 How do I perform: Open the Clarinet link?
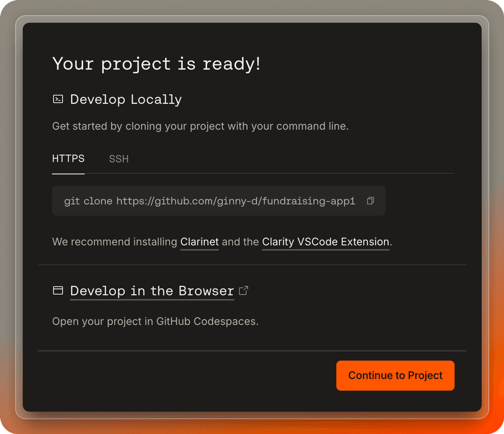click(200, 242)
